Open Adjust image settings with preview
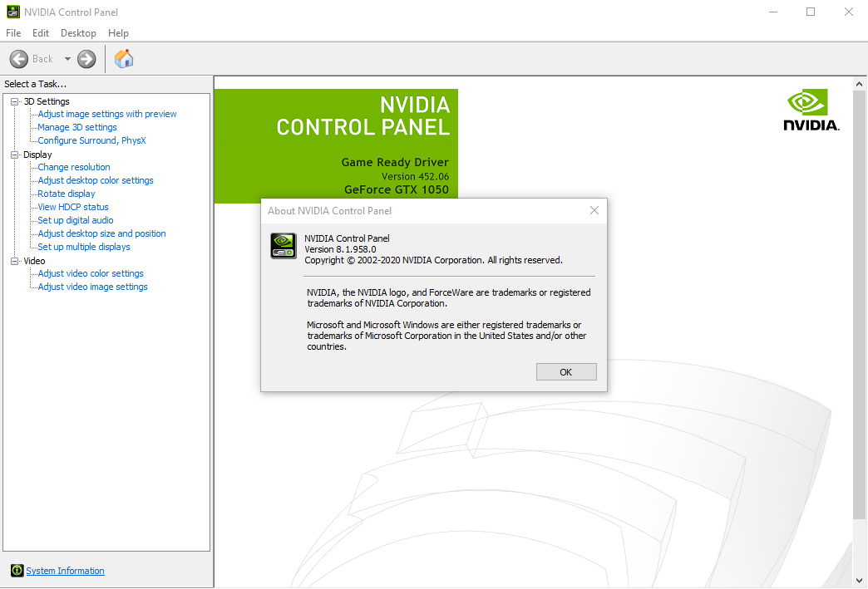This screenshot has width=868, height=589. [107, 114]
